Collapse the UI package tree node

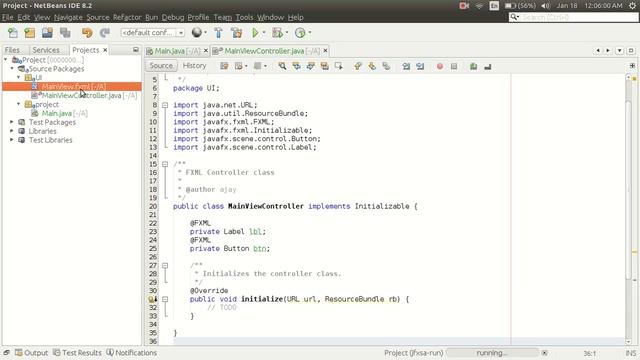pyautogui.click(x=18, y=77)
